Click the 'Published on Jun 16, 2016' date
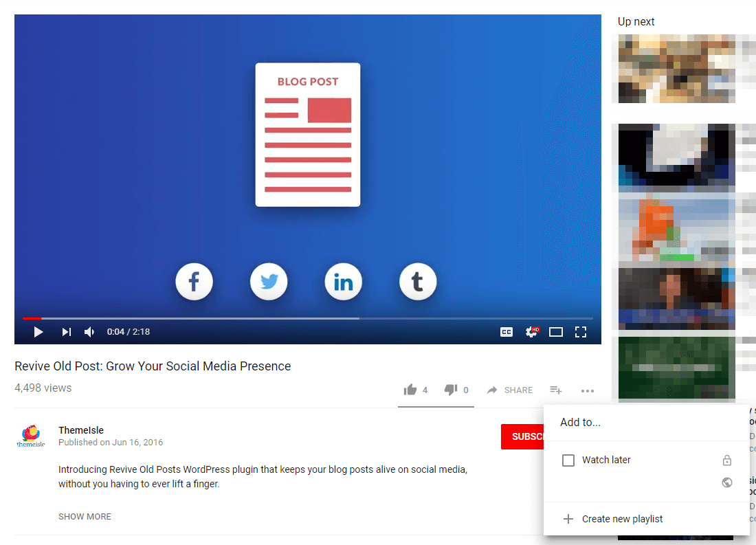This screenshot has width=756, height=545. pyautogui.click(x=111, y=443)
